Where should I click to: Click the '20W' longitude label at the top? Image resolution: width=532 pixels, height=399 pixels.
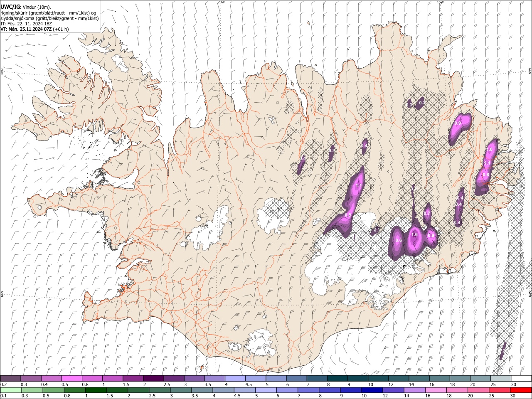point(221,2)
